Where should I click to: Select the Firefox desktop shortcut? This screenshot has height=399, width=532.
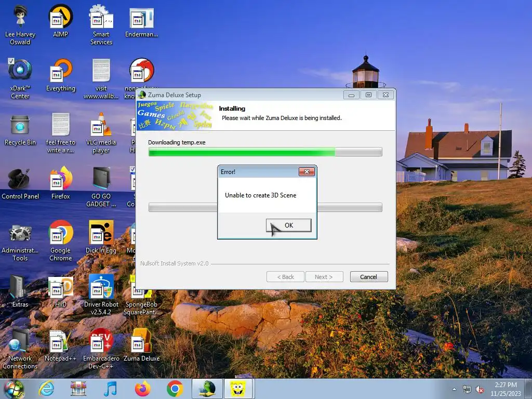click(x=60, y=183)
